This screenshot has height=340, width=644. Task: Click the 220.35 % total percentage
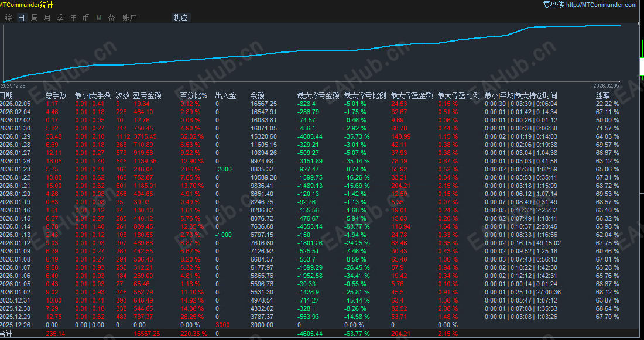(x=194, y=334)
